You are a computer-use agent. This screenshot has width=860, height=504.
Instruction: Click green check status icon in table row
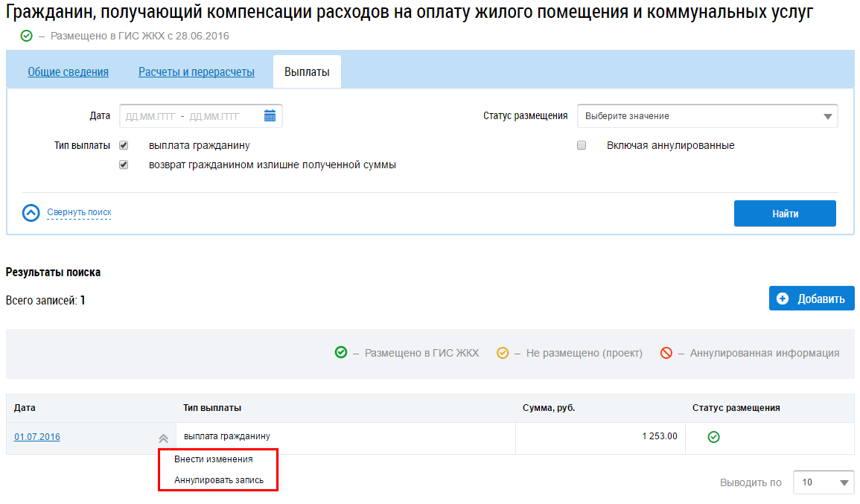(x=713, y=437)
